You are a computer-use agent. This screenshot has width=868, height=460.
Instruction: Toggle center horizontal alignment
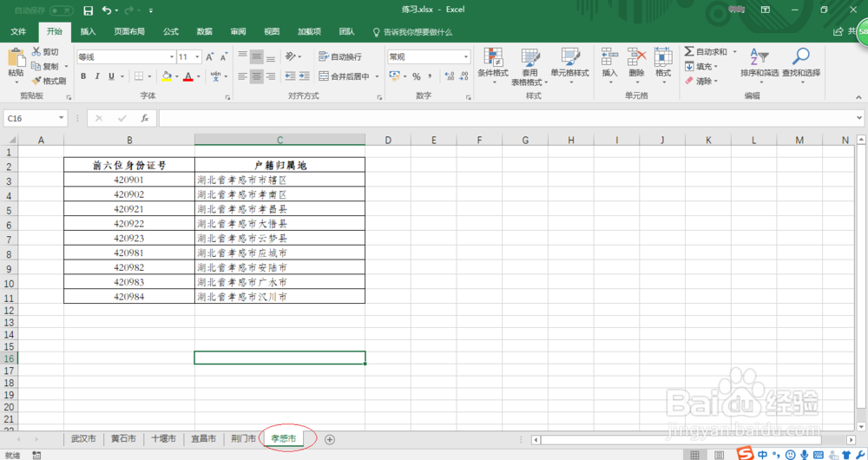[256, 76]
